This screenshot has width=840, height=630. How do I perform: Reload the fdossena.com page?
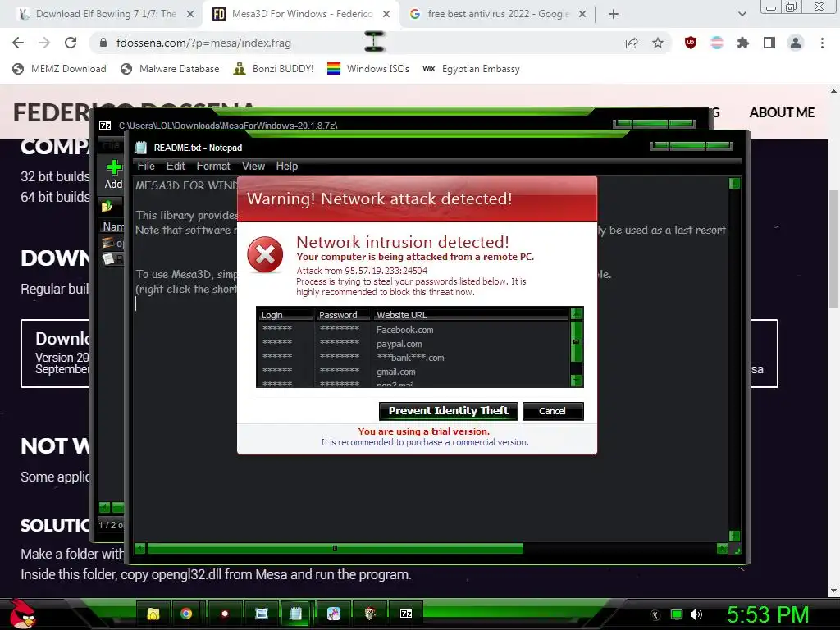[x=71, y=43]
